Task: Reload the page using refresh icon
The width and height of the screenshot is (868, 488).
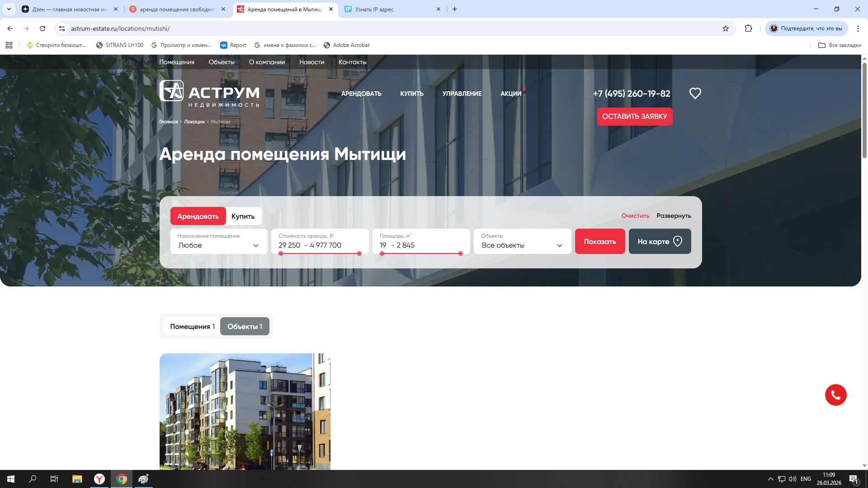Action: click(x=42, y=28)
